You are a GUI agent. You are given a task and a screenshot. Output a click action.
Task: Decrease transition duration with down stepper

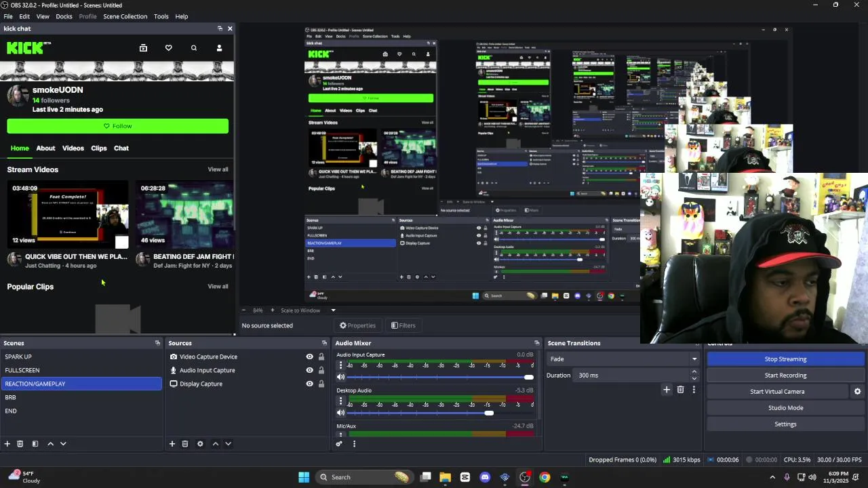tap(694, 378)
